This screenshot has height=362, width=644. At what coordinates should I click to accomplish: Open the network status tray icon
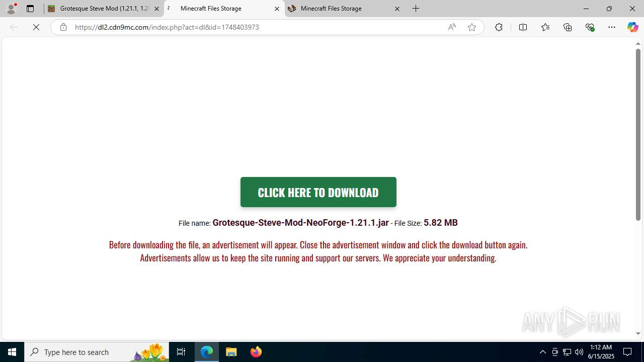(x=567, y=352)
